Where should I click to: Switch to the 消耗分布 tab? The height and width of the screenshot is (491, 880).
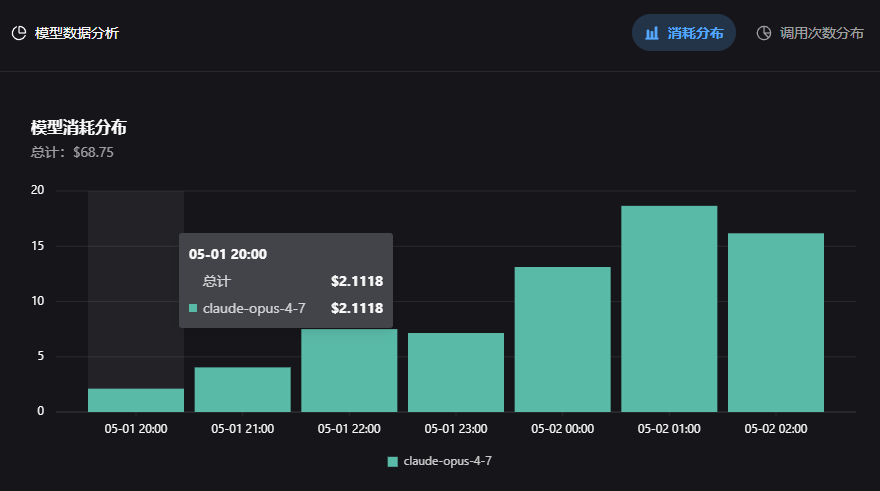pyautogui.click(x=684, y=33)
